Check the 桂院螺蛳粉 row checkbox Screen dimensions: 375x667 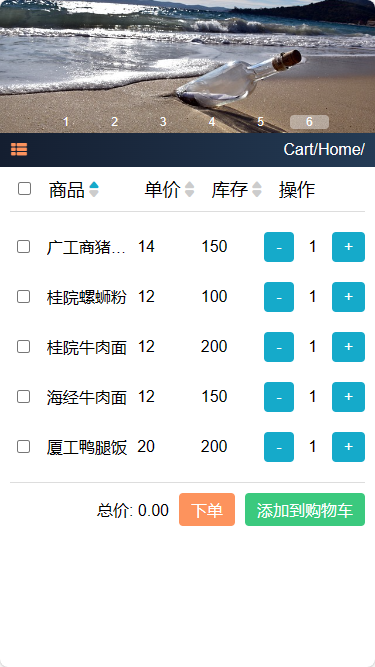click(23, 296)
